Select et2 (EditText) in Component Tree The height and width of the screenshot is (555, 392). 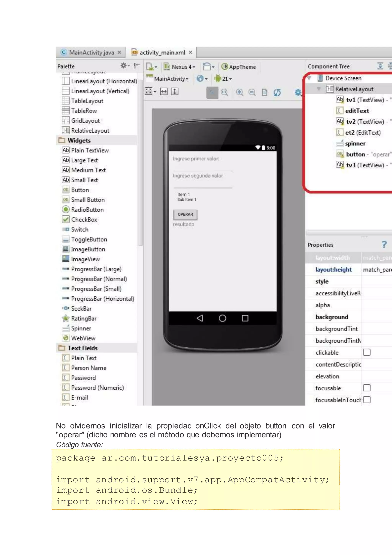click(x=358, y=132)
